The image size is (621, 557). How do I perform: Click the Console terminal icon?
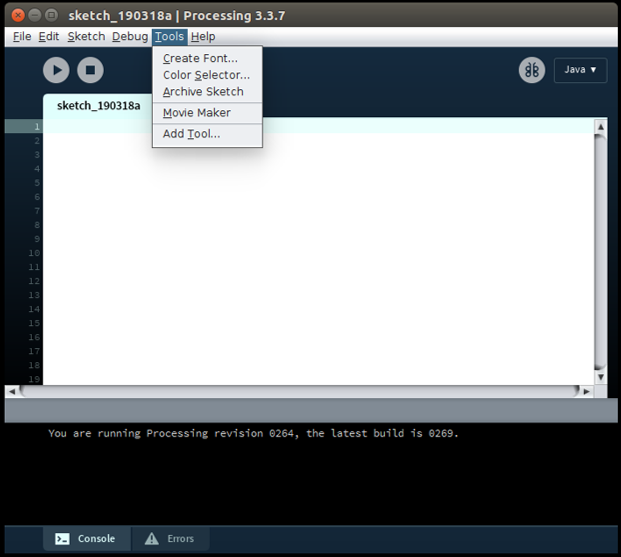click(x=62, y=539)
